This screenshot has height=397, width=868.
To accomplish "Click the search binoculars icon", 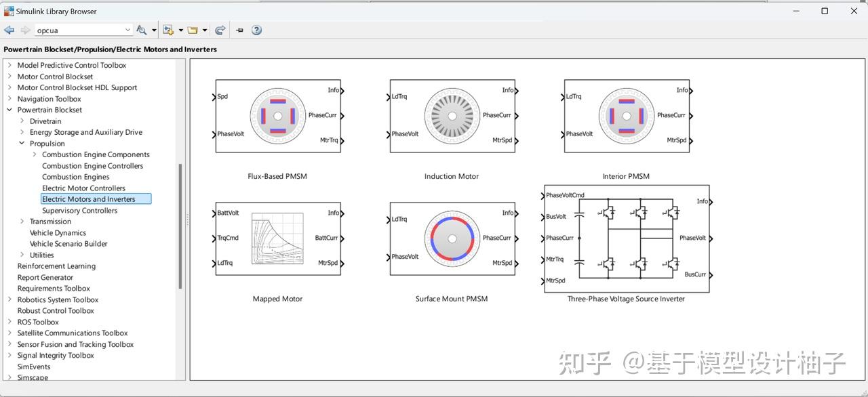I will coord(141,30).
